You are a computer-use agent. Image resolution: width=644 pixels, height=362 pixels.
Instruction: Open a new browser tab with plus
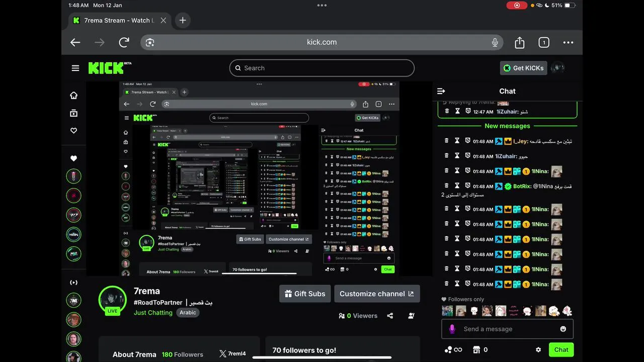coord(183,20)
